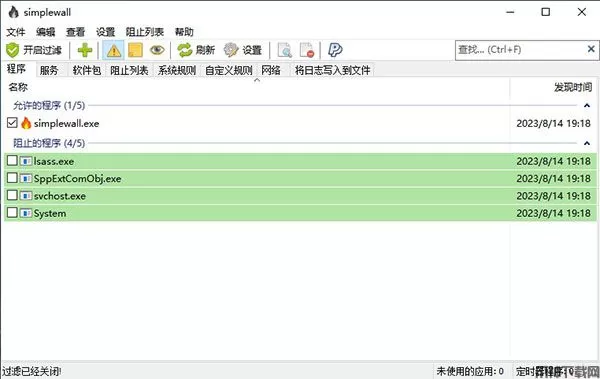
Task: Open the 查看 menu
Action: 75,32
